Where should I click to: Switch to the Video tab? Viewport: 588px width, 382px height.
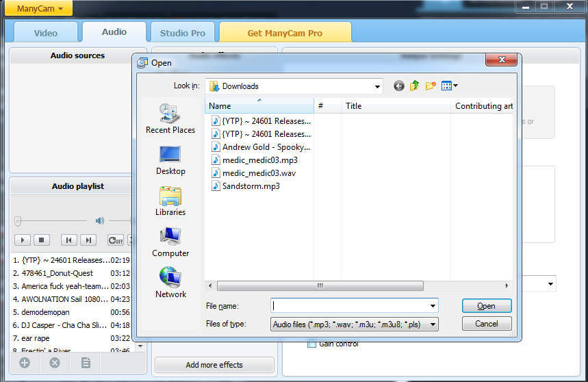click(46, 33)
